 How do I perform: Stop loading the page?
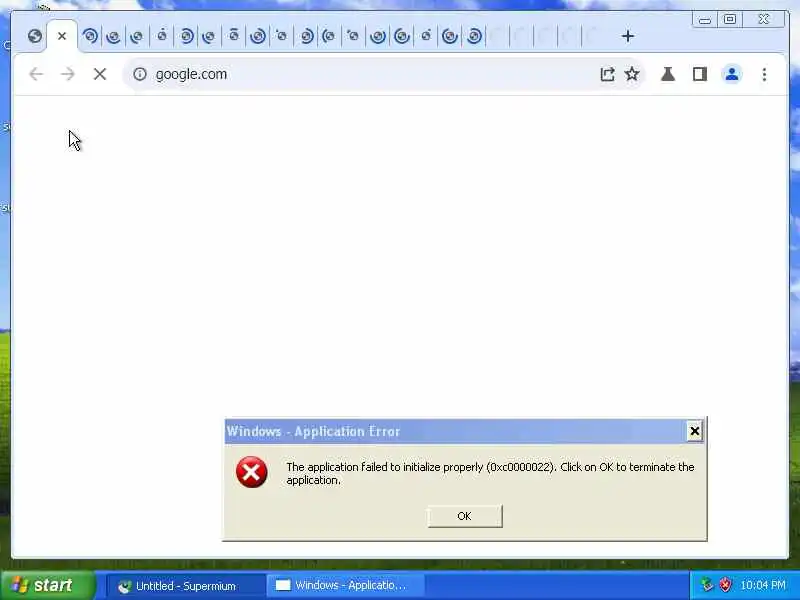[100, 74]
